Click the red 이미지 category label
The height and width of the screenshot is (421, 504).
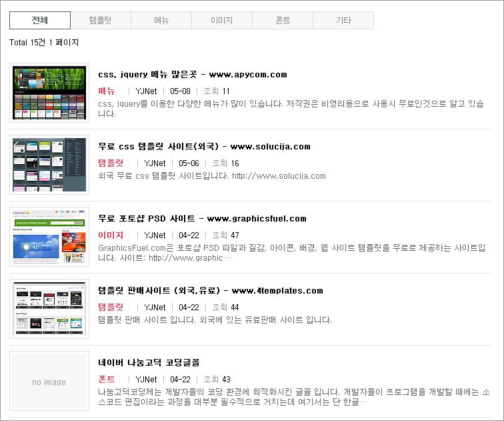point(111,235)
